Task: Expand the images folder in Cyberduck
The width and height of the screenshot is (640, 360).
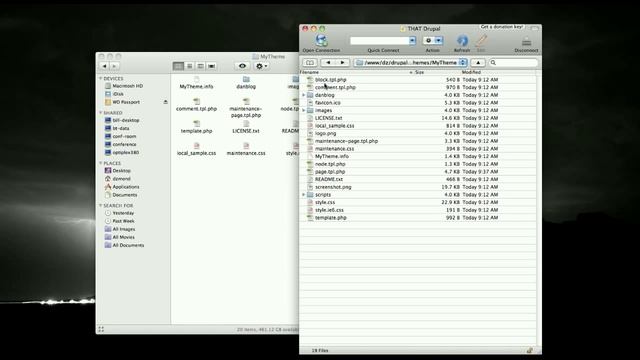Action: (x=303, y=111)
